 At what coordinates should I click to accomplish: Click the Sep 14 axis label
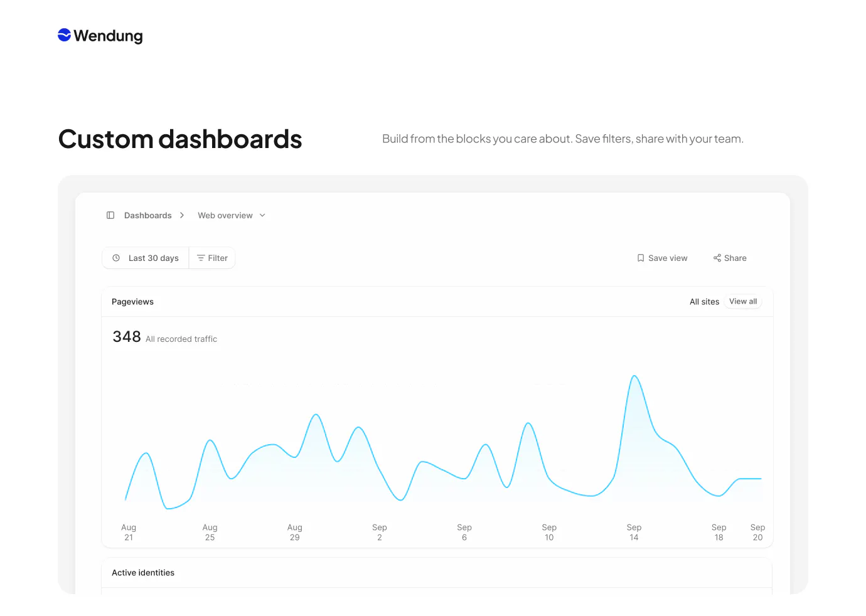click(x=634, y=532)
